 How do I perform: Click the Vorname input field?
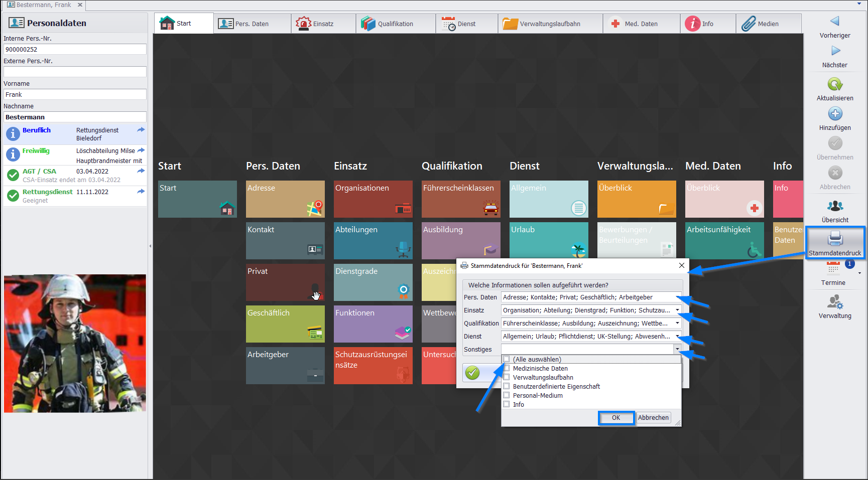click(75, 94)
